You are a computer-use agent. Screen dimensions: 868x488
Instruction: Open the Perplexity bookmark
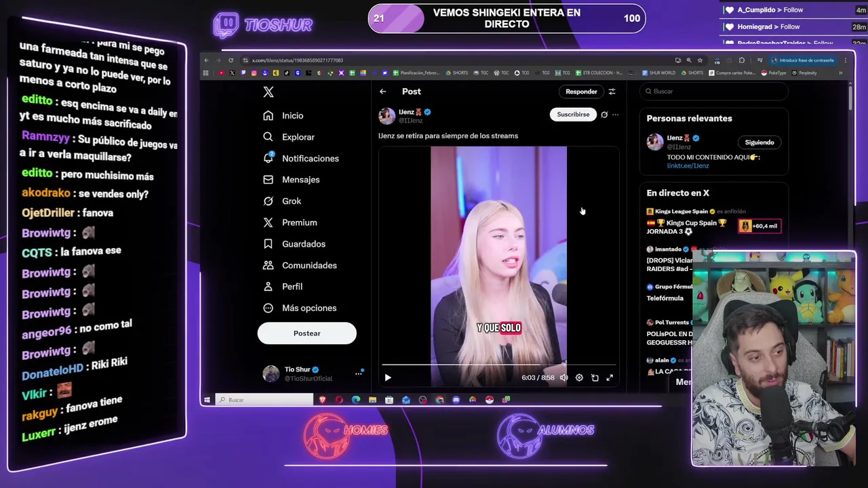pyautogui.click(x=804, y=73)
